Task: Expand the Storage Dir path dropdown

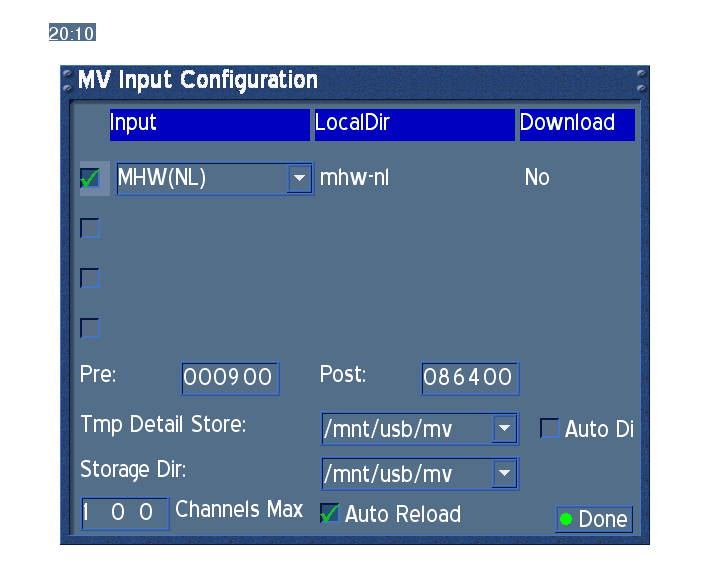Action: pyautogui.click(x=504, y=473)
